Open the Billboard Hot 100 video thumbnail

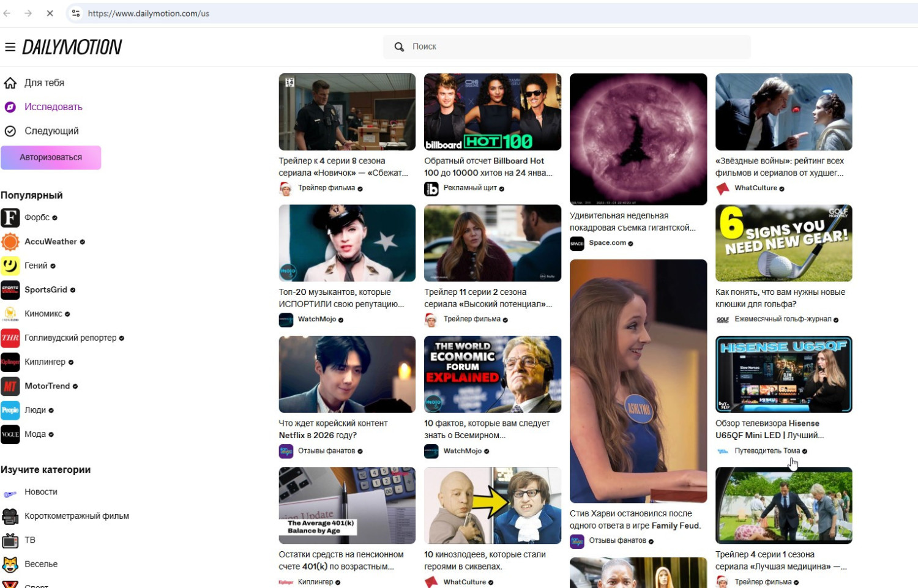pyautogui.click(x=492, y=112)
